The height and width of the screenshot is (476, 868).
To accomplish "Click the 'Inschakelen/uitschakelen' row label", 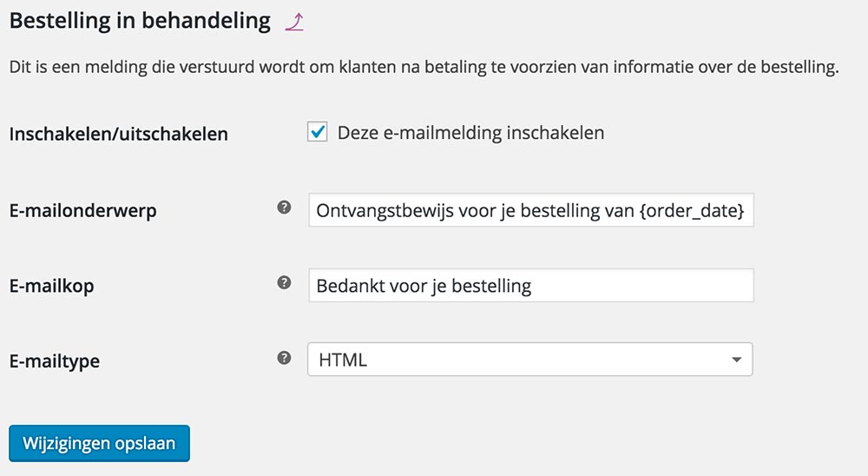I will [118, 135].
